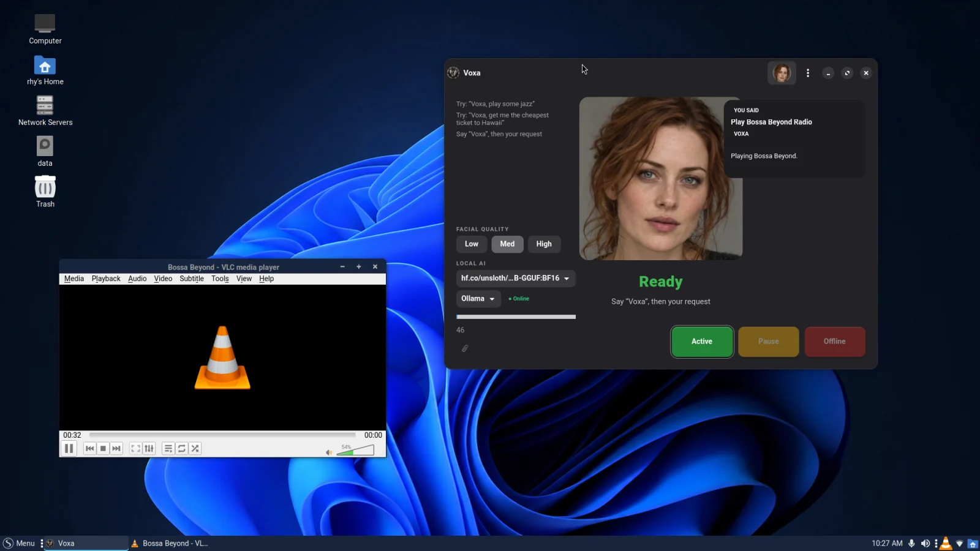This screenshot has width=980, height=551.
Task: Open home folder tray icon
Action: [x=973, y=543]
